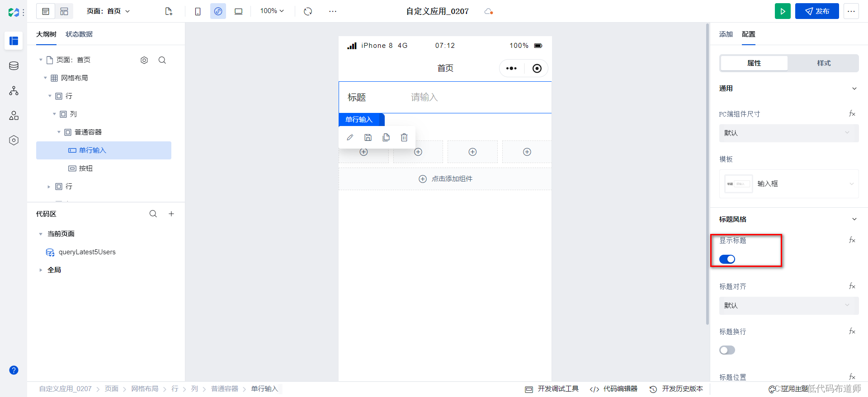The image size is (868, 397).
Task: Open the components and shapes sidebar icon
Action: (x=14, y=116)
